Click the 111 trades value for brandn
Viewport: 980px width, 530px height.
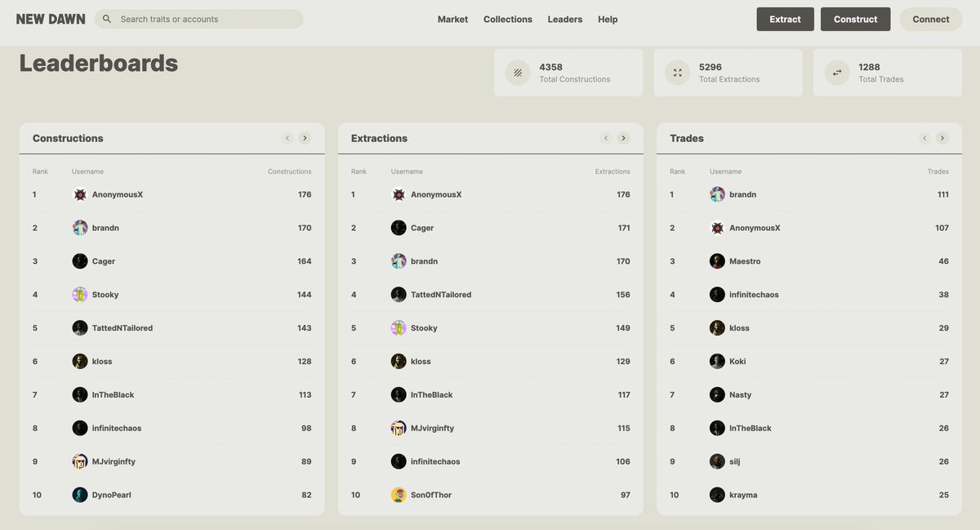[943, 194]
